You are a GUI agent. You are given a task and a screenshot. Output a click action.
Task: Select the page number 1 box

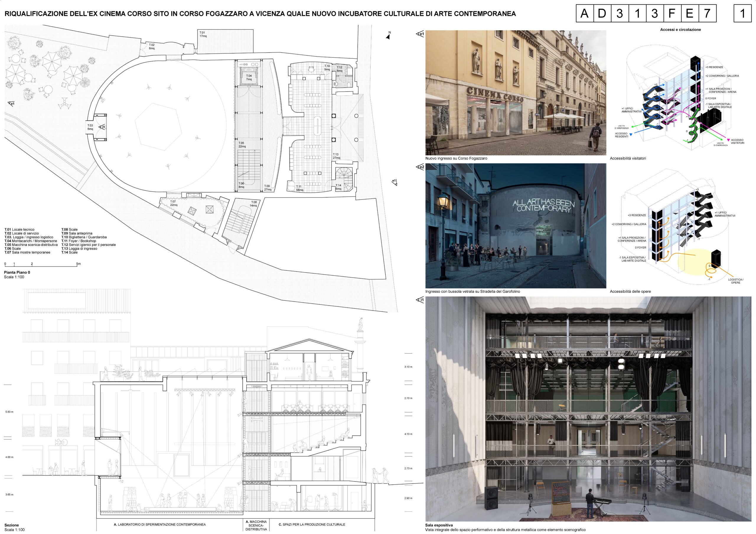coord(742,14)
